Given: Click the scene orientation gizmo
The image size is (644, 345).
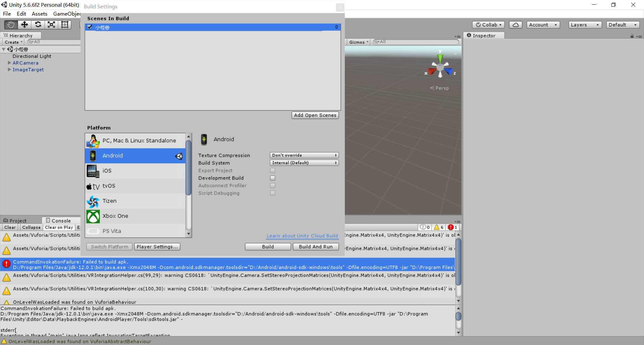Looking at the screenshot, I should tap(440, 66).
